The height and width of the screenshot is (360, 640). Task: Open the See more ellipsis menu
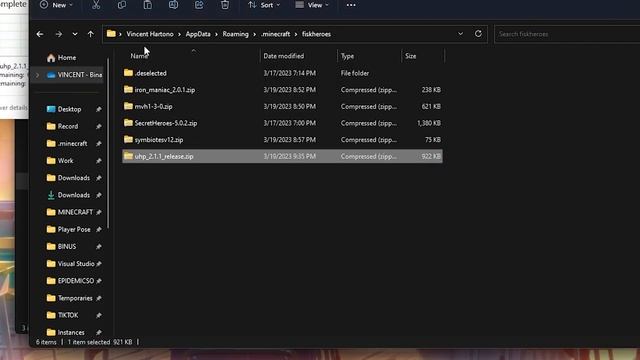coord(351,5)
